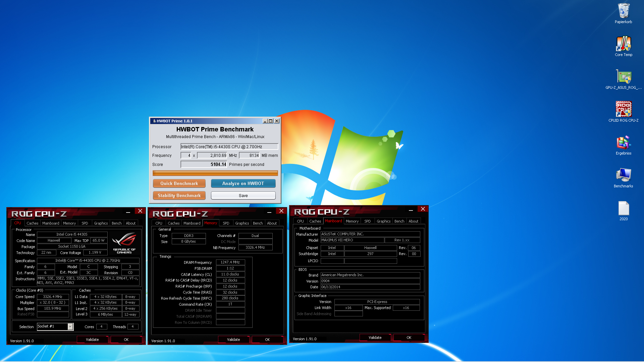The height and width of the screenshot is (362, 644).
Task: Open the GPU-Z ASUS ROG desktop icon
Action: 623,79
